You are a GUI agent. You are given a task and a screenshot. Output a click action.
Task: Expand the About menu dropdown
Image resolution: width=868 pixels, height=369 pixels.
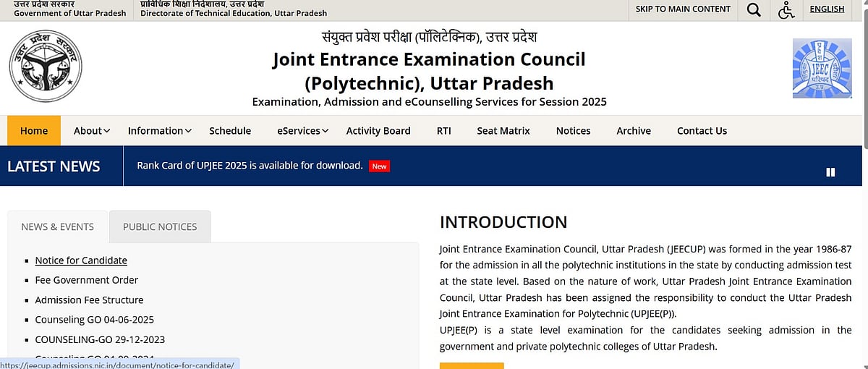pos(92,131)
